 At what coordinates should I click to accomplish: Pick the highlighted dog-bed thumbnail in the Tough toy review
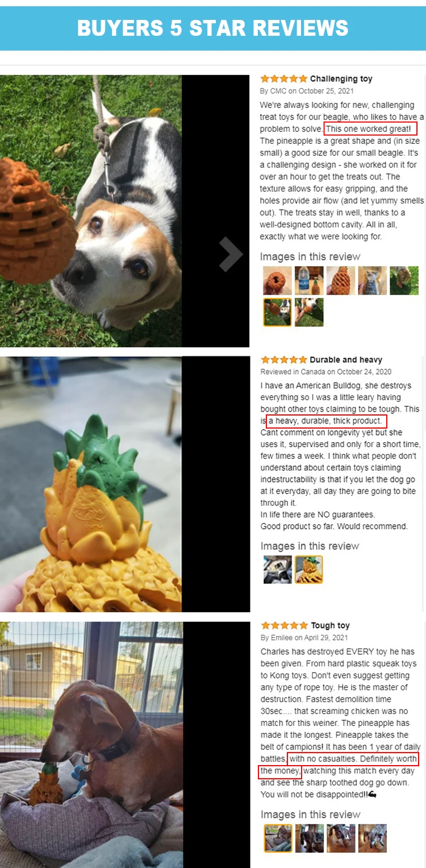pyautogui.click(x=278, y=838)
